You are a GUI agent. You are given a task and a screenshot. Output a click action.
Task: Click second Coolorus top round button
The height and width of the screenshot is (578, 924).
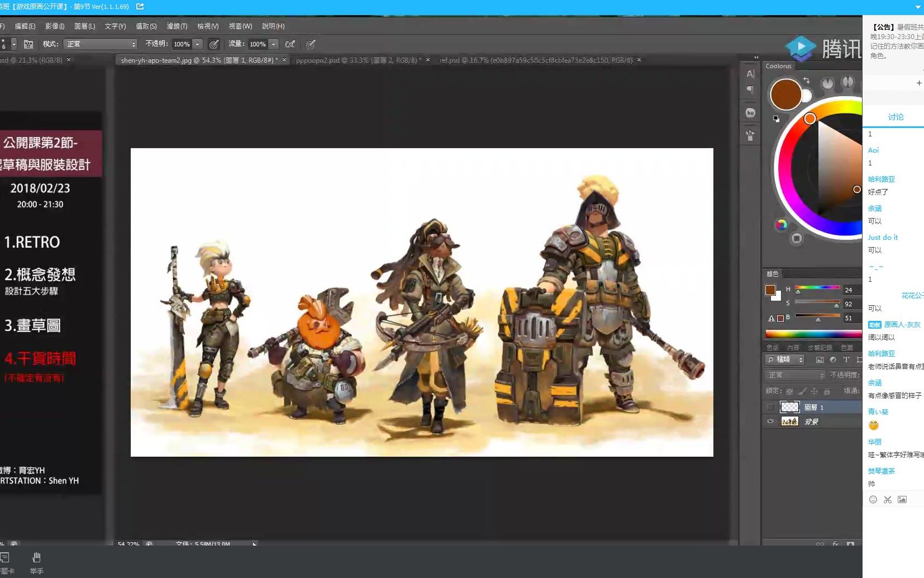(x=848, y=83)
